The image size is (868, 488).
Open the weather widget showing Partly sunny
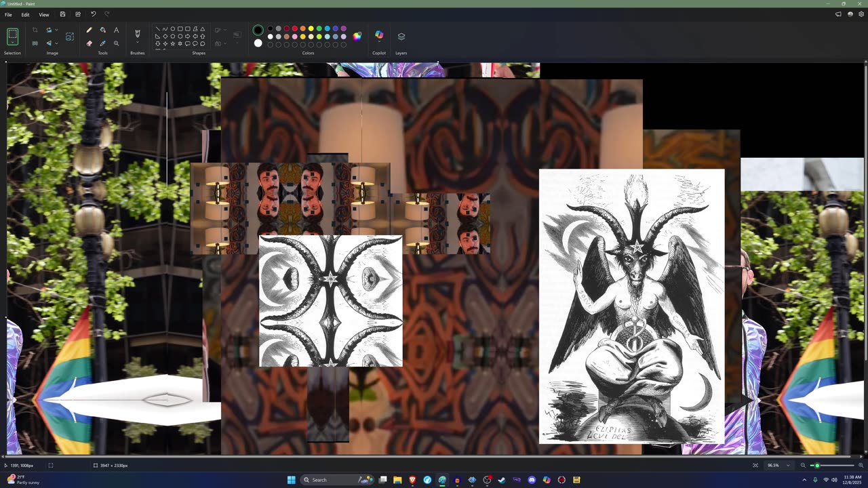24,480
